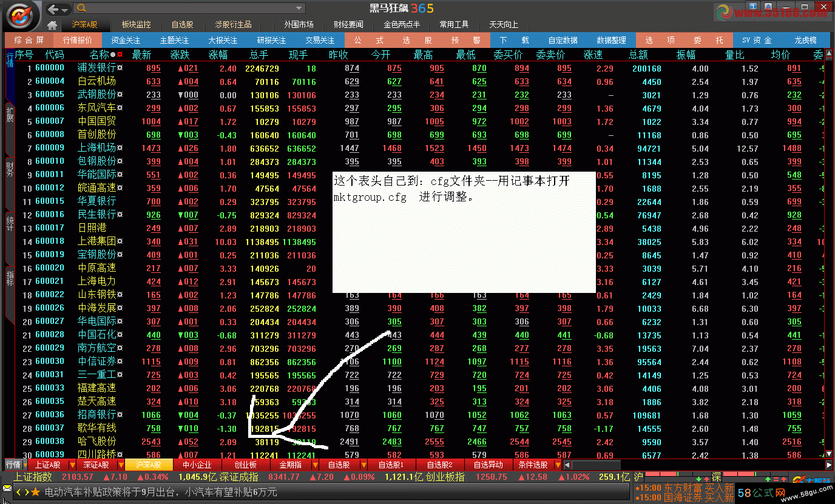835x504 pixels.
Task: Sort by 总手 column header
Action: [259, 55]
